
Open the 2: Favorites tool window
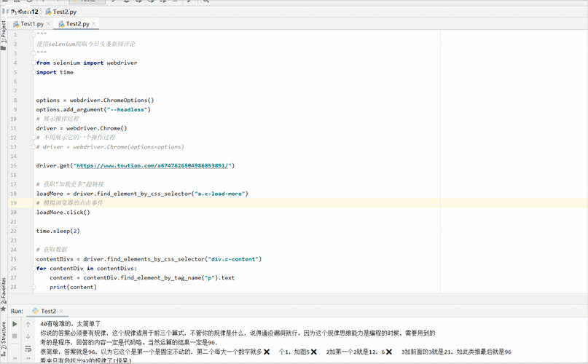[4, 294]
